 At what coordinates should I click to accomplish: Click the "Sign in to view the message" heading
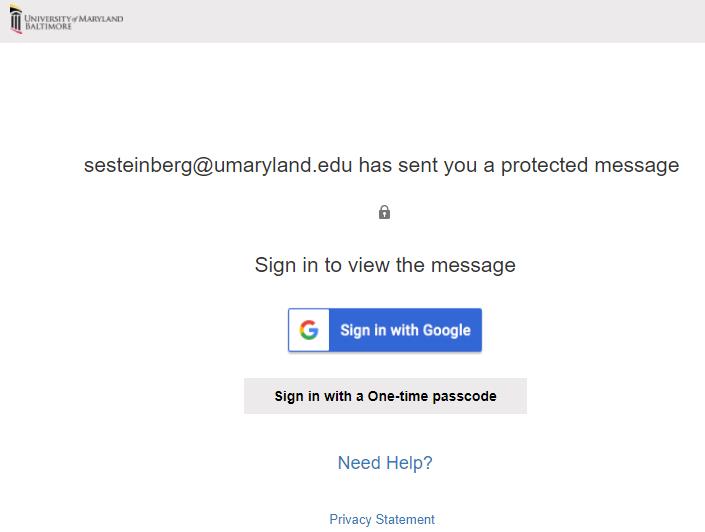point(385,265)
